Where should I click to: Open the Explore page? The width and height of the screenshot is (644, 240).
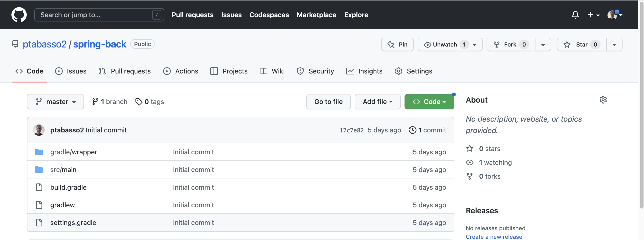point(356,15)
